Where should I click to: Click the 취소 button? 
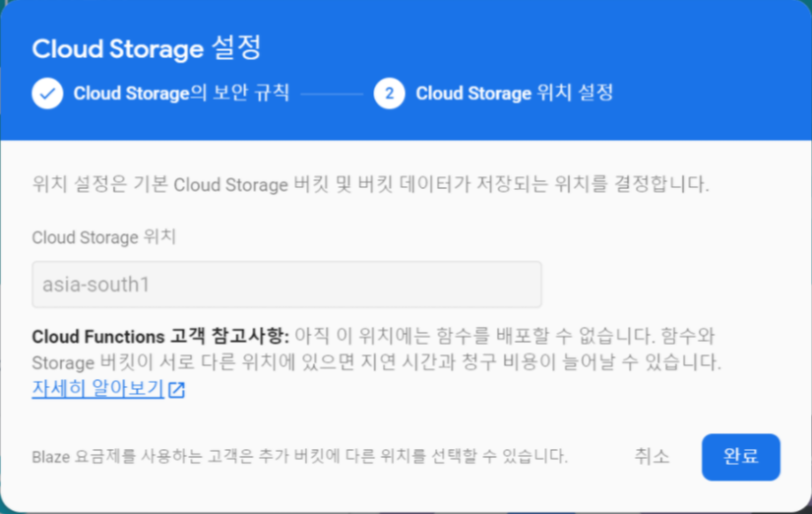coord(652,457)
